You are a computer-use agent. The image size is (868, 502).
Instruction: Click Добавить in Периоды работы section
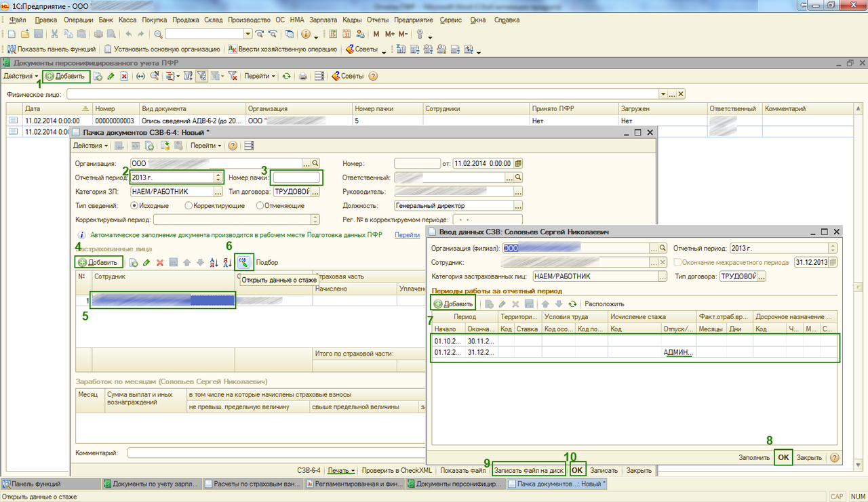pyautogui.click(x=453, y=304)
